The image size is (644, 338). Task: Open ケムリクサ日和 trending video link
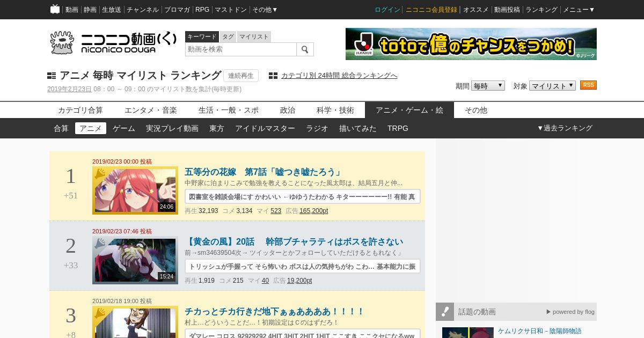(539, 331)
